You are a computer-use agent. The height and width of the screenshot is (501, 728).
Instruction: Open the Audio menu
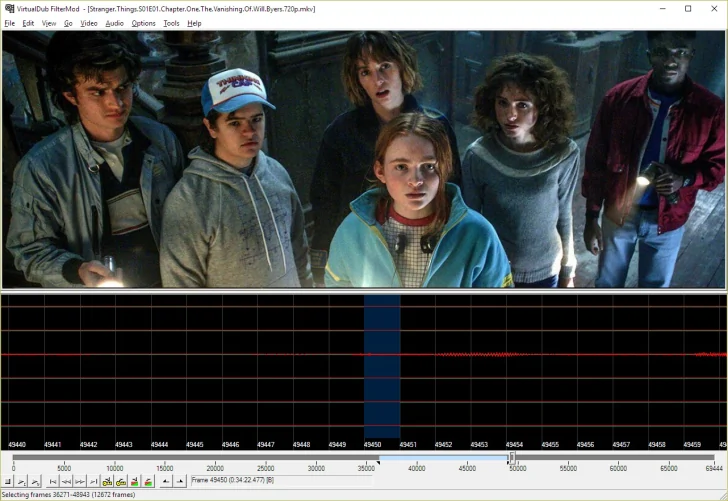pos(115,23)
